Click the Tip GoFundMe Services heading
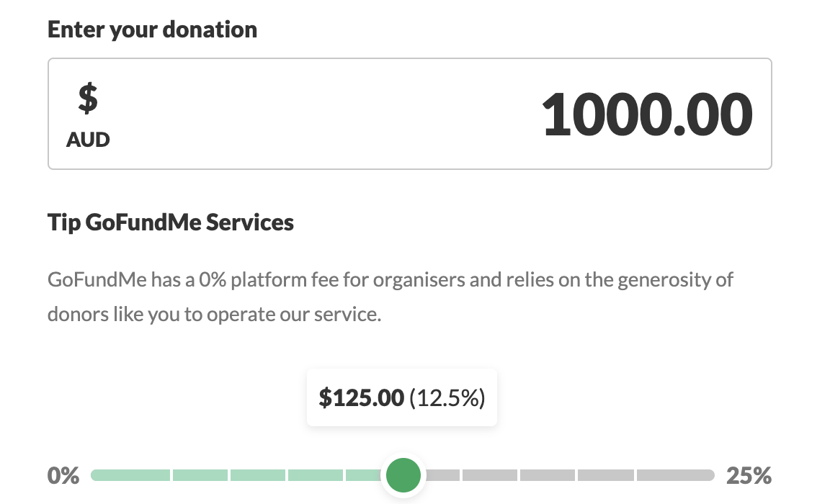The image size is (830, 504). (x=171, y=222)
